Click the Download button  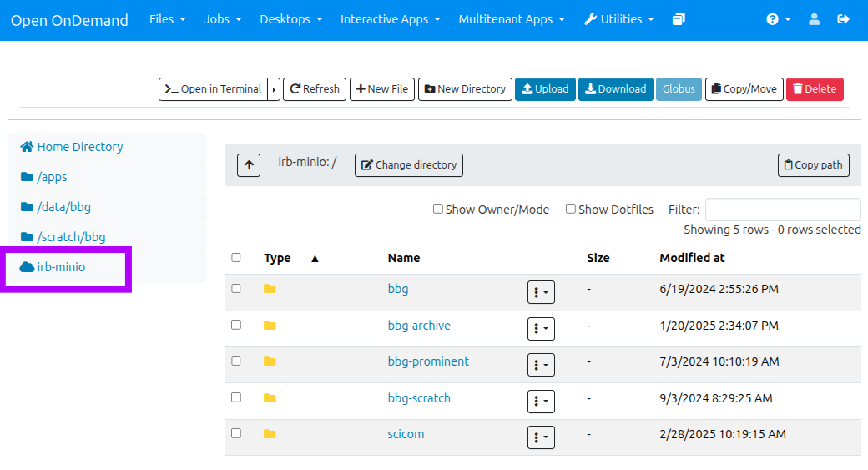click(616, 89)
